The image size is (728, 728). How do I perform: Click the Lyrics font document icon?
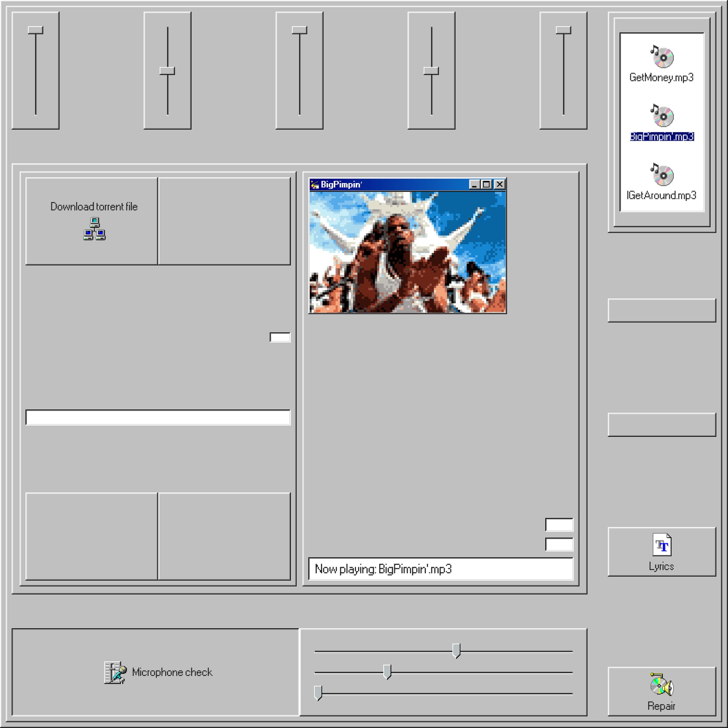pyautogui.click(x=662, y=545)
